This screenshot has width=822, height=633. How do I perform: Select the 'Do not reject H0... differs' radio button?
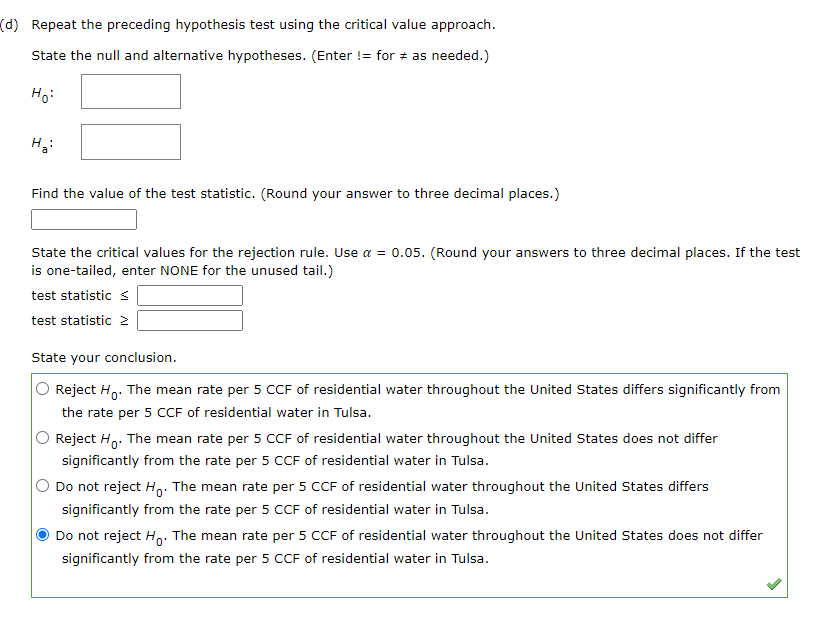coord(42,486)
